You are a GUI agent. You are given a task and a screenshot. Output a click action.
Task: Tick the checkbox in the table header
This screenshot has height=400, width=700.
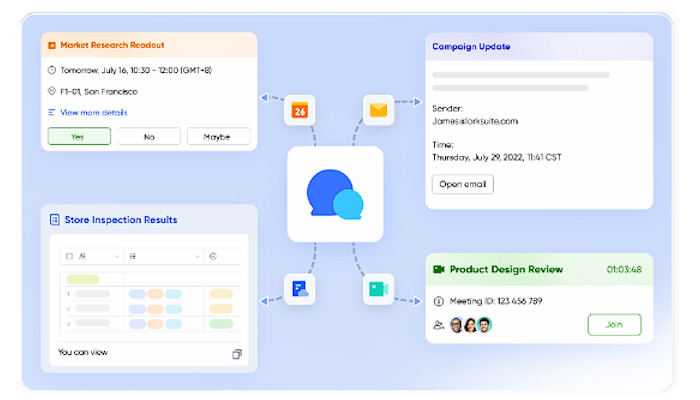(x=68, y=256)
